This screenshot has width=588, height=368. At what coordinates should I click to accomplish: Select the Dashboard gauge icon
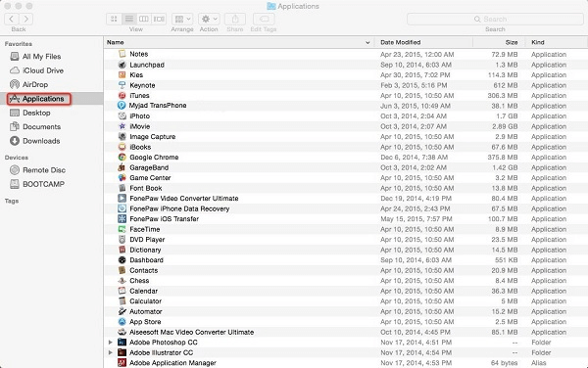pyautogui.click(x=122, y=259)
